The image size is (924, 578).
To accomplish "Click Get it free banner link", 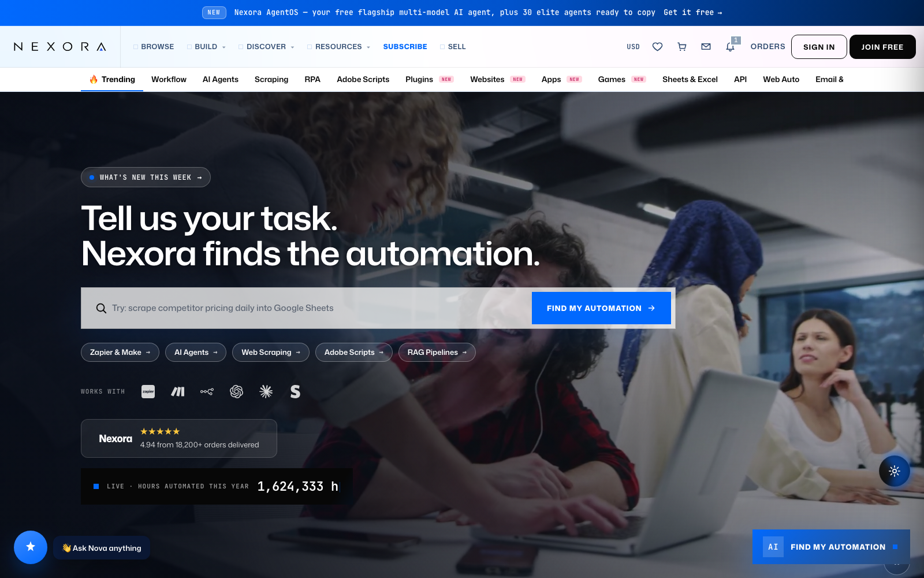I will coord(693,13).
